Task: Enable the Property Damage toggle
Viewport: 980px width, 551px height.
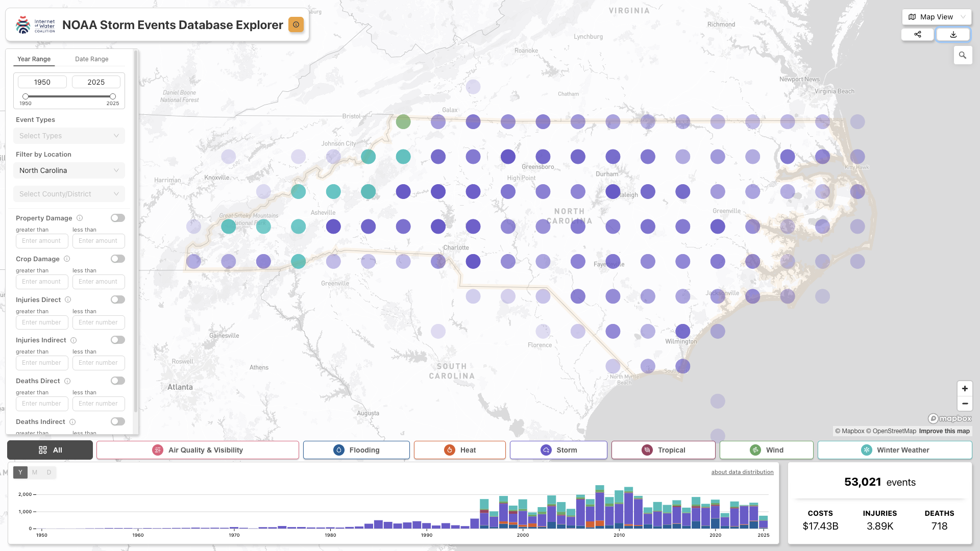Action: coord(118,218)
